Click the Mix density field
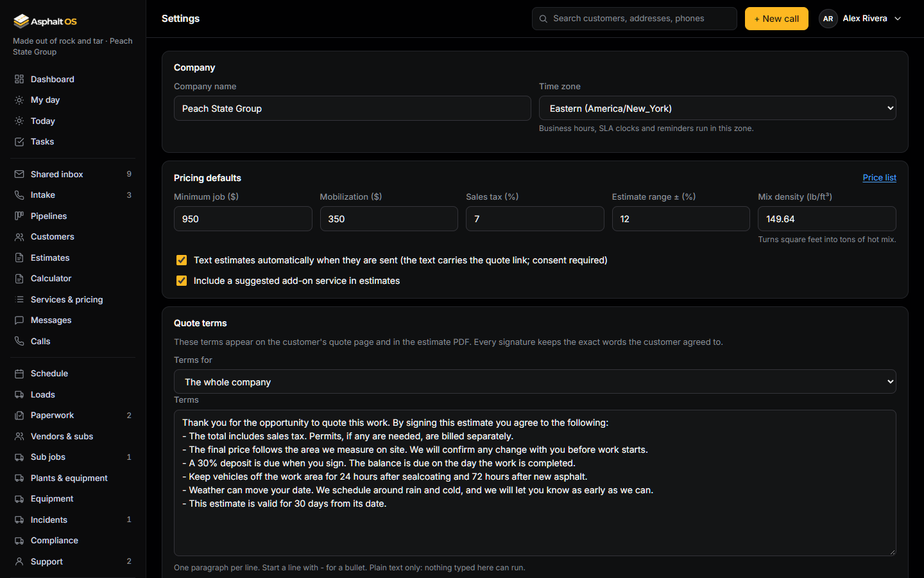 pos(827,219)
